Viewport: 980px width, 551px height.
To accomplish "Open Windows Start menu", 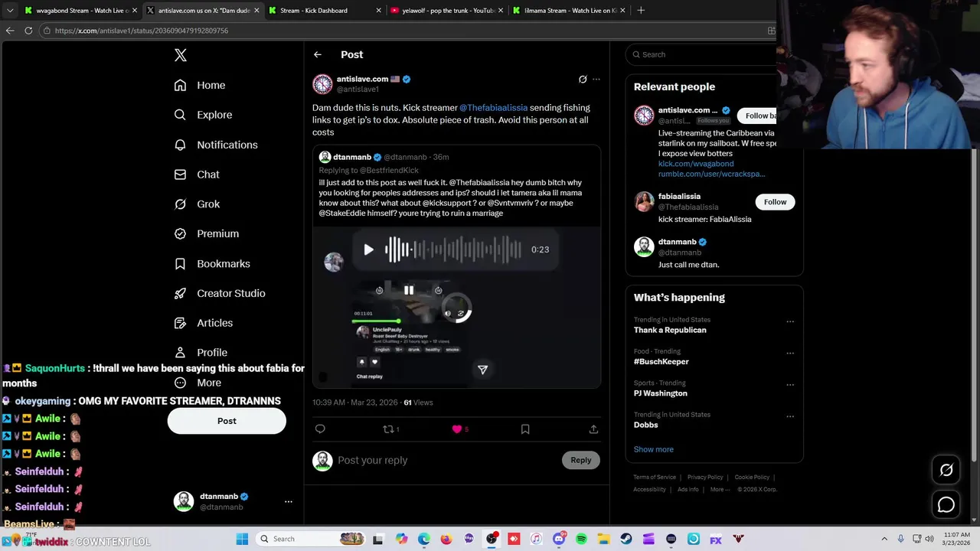I will click(242, 539).
